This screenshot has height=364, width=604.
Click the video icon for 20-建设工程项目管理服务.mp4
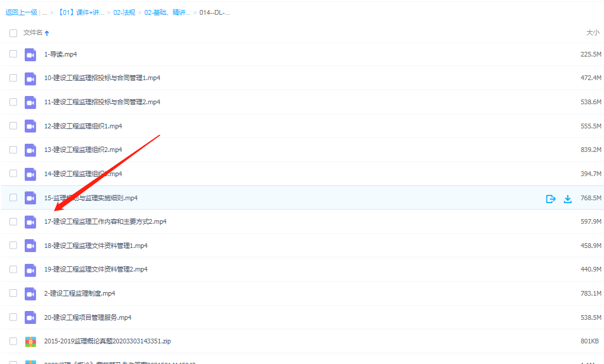coord(31,317)
